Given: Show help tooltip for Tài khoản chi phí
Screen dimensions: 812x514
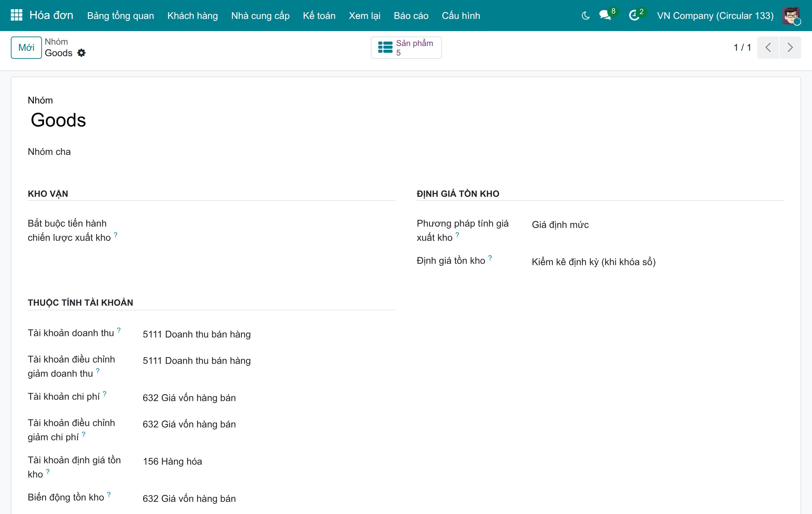Looking at the screenshot, I should (x=105, y=394).
